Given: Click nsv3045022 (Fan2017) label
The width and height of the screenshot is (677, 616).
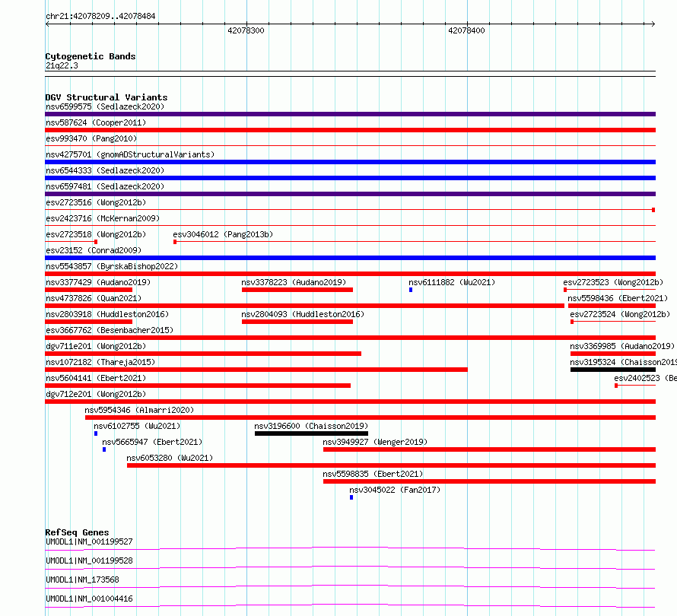Looking at the screenshot, I should point(395,490).
